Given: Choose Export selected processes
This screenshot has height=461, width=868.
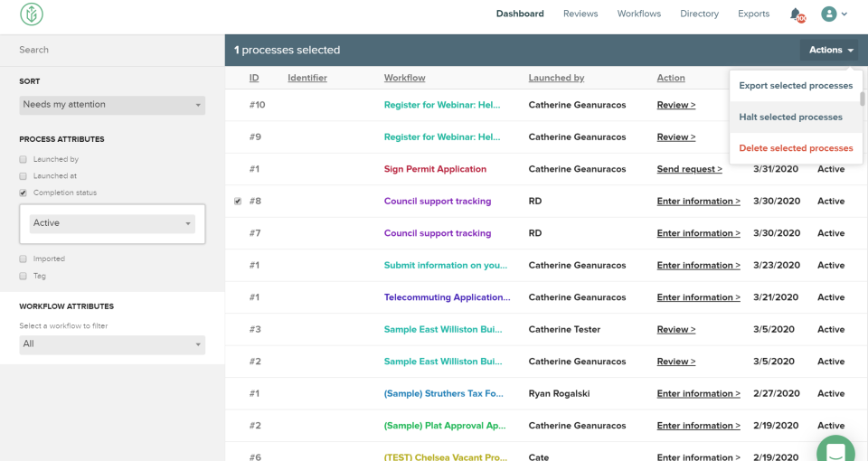Looking at the screenshot, I should coord(796,86).
